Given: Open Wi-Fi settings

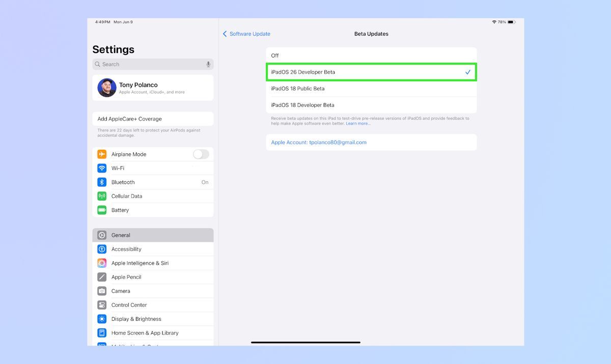Looking at the screenshot, I should [153, 168].
